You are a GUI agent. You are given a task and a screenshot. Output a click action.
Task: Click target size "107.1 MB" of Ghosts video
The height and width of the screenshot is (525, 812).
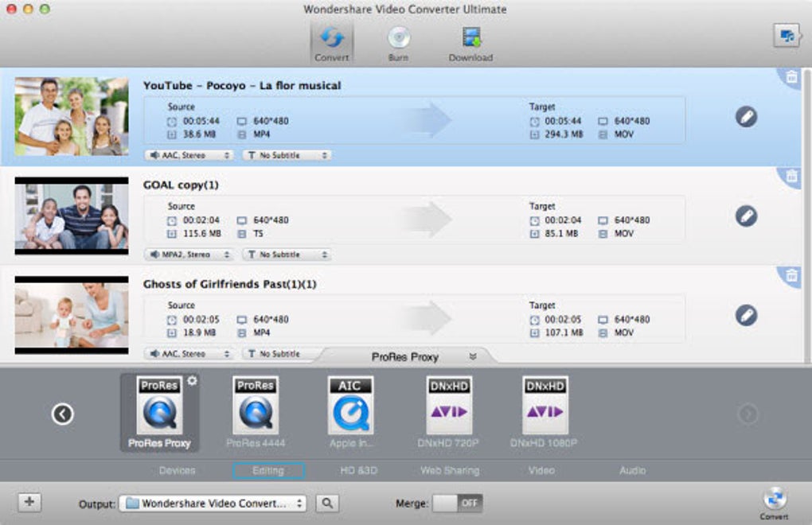click(564, 332)
